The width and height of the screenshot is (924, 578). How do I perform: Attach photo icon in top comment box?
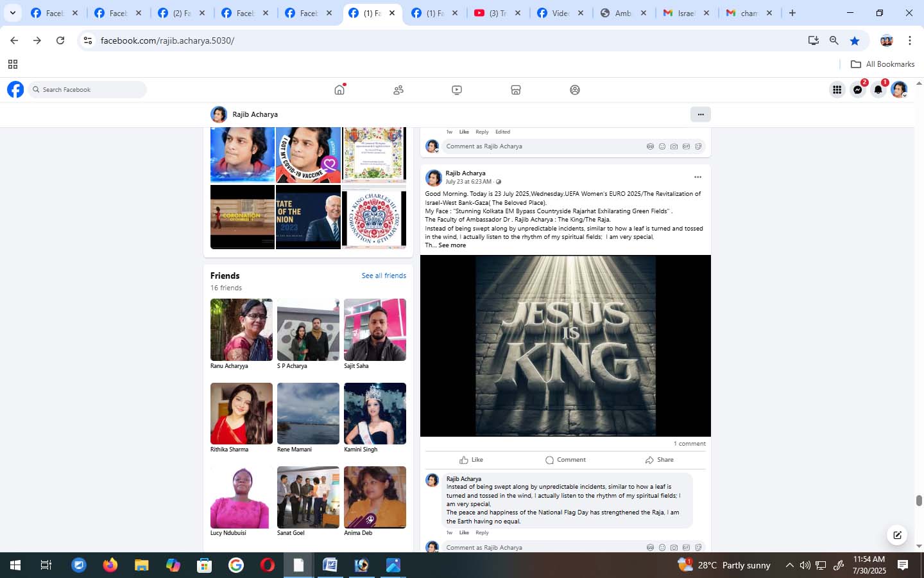coord(674,146)
